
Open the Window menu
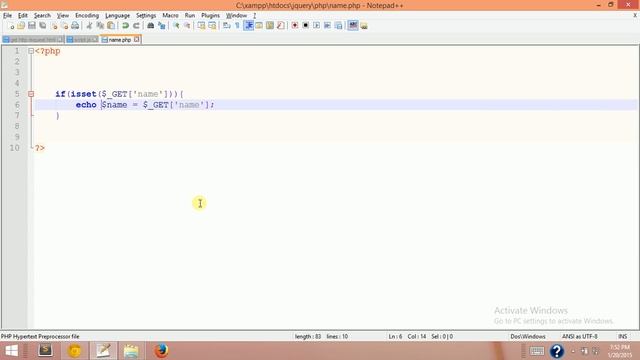pos(236,16)
